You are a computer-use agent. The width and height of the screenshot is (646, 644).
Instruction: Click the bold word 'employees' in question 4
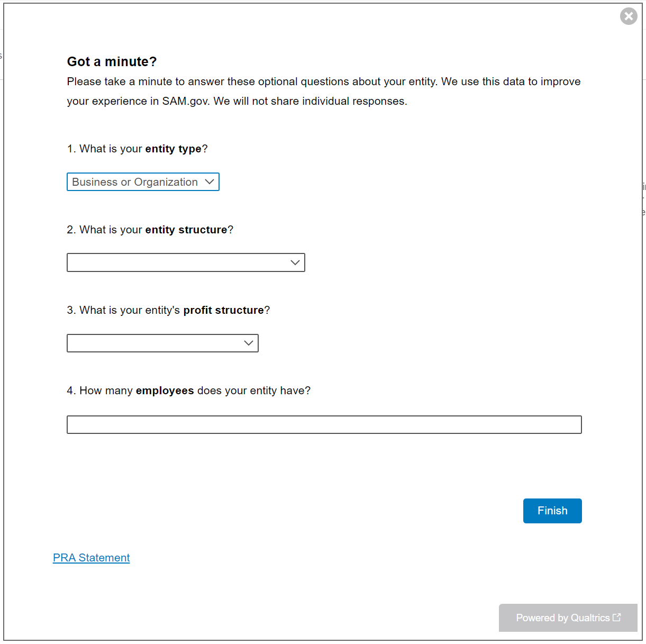[165, 391]
